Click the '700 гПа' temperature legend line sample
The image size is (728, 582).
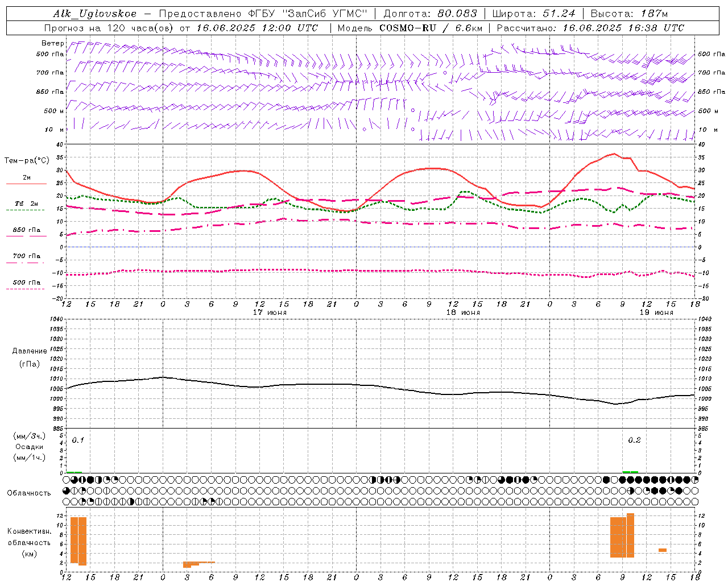pyautogui.click(x=26, y=263)
